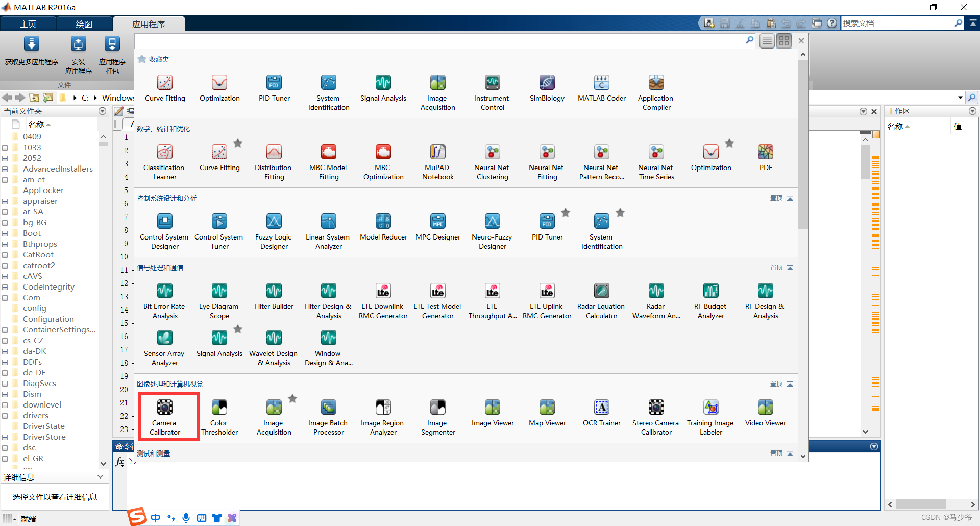Launch the SimBiology app from favorites
The width and height of the screenshot is (980, 526).
point(547,88)
